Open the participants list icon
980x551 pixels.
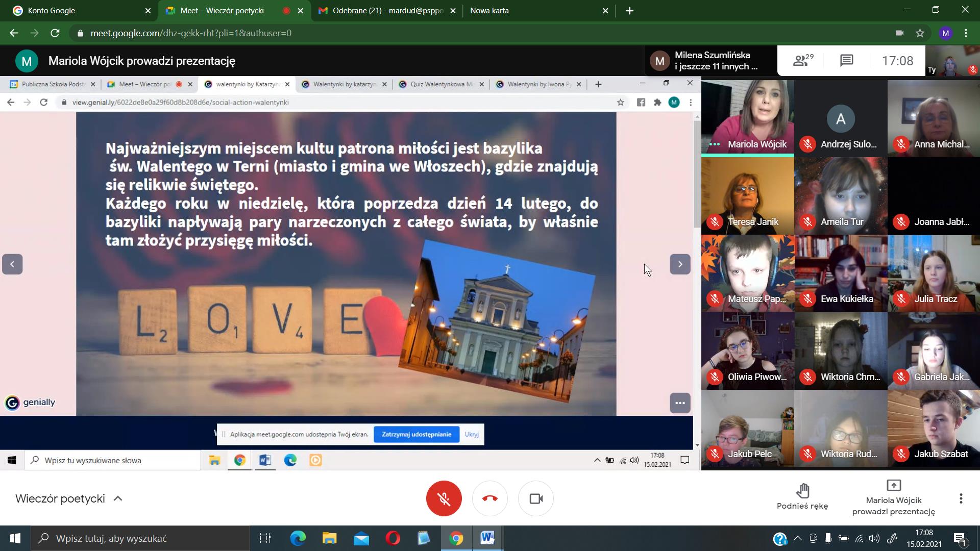coord(802,61)
